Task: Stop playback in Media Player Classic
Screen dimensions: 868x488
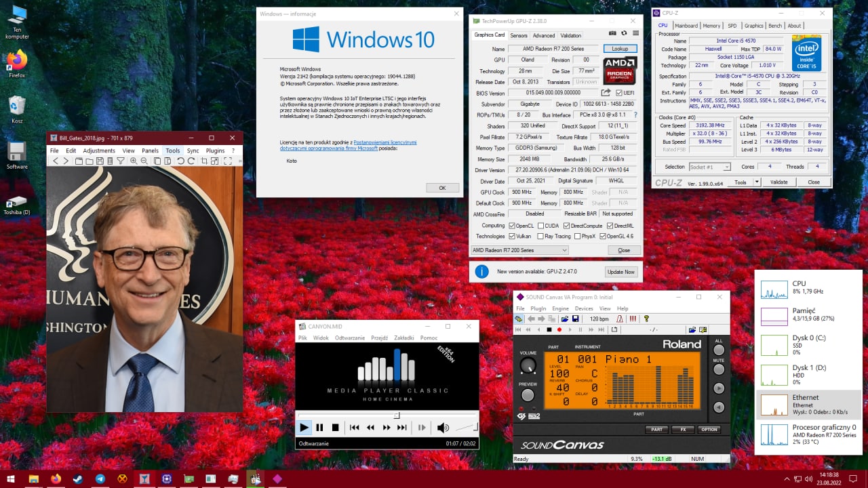Action: 335,427
